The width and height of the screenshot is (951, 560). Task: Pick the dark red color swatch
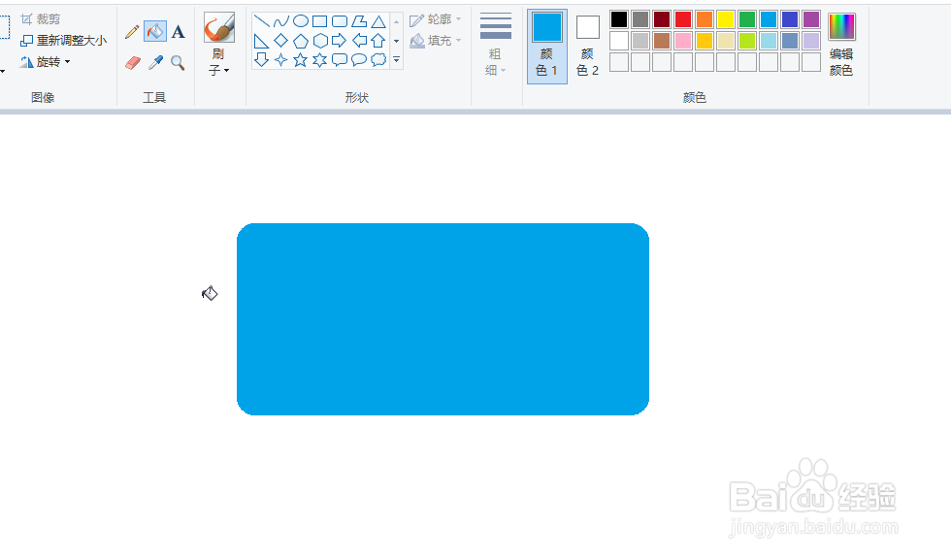(662, 19)
